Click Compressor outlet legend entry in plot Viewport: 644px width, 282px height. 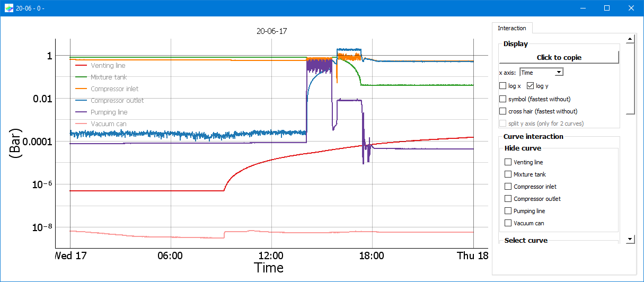point(110,101)
